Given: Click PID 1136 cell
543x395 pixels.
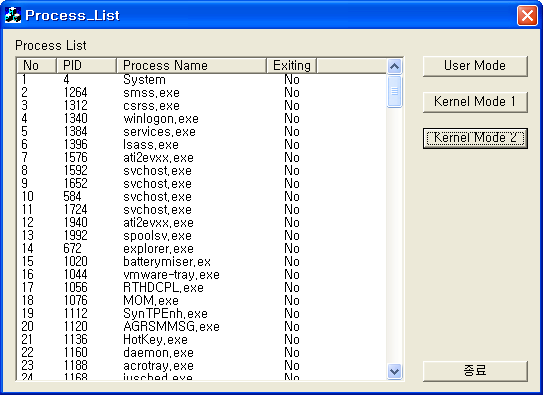Looking at the screenshot, I should (75, 339).
